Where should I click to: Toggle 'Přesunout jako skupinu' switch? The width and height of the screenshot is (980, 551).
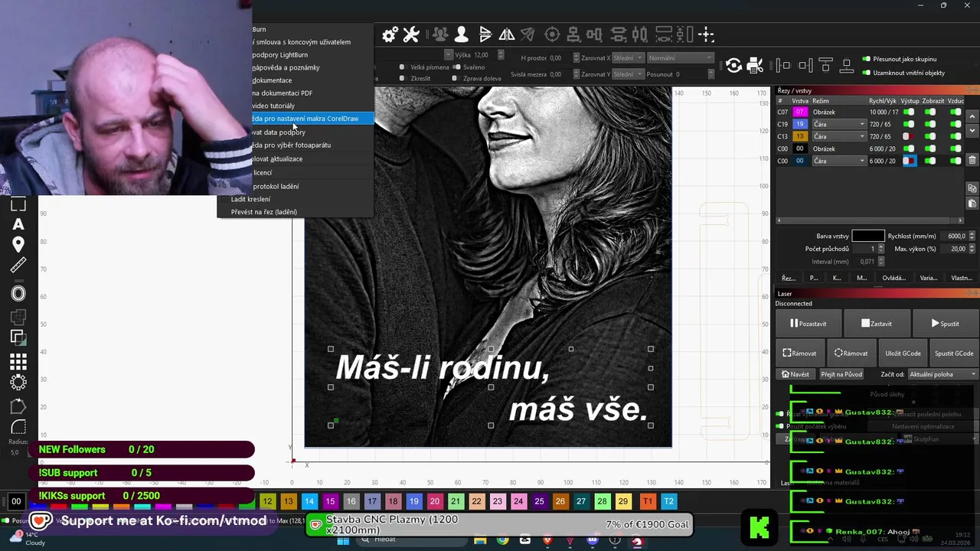tap(867, 59)
